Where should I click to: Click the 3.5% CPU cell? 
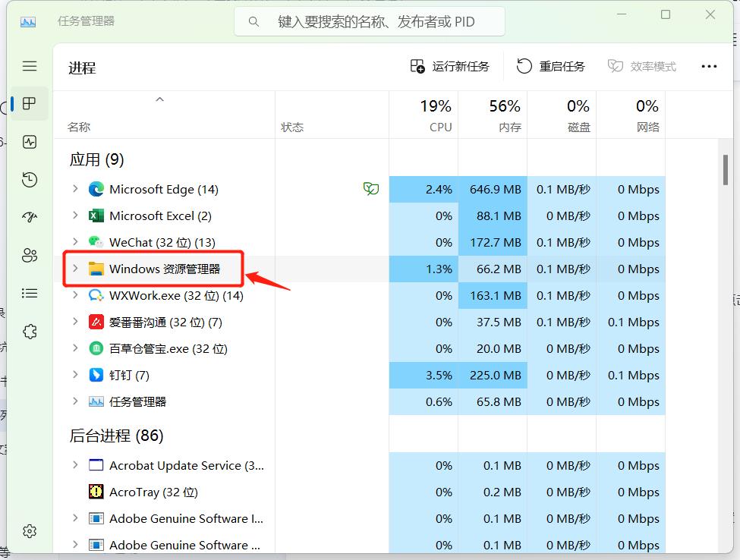[x=424, y=375]
